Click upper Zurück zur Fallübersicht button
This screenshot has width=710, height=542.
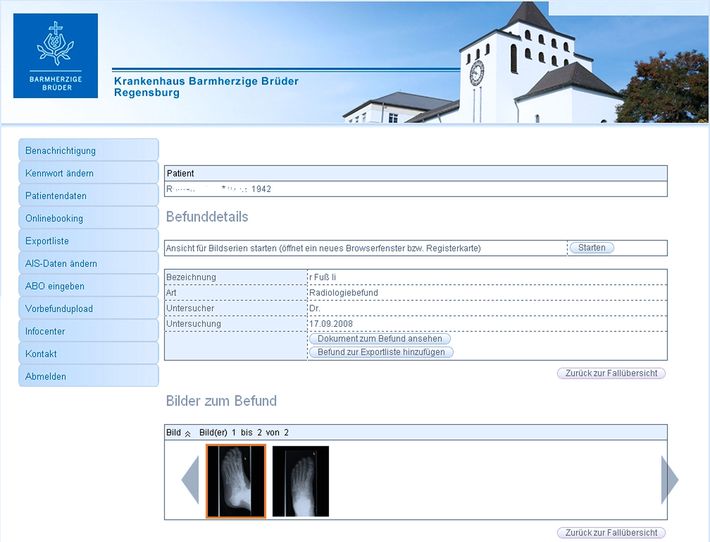pyautogui.click(x=610, y=373)
